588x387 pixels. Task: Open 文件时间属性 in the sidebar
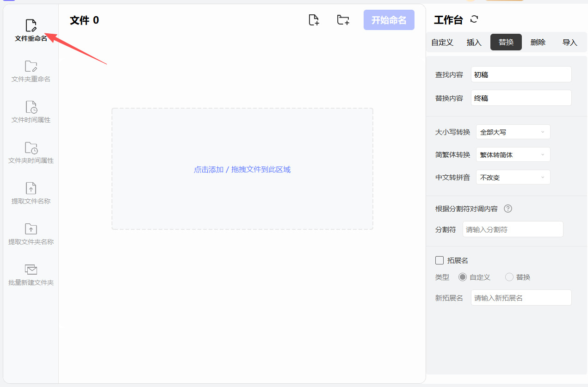(31, 107)
